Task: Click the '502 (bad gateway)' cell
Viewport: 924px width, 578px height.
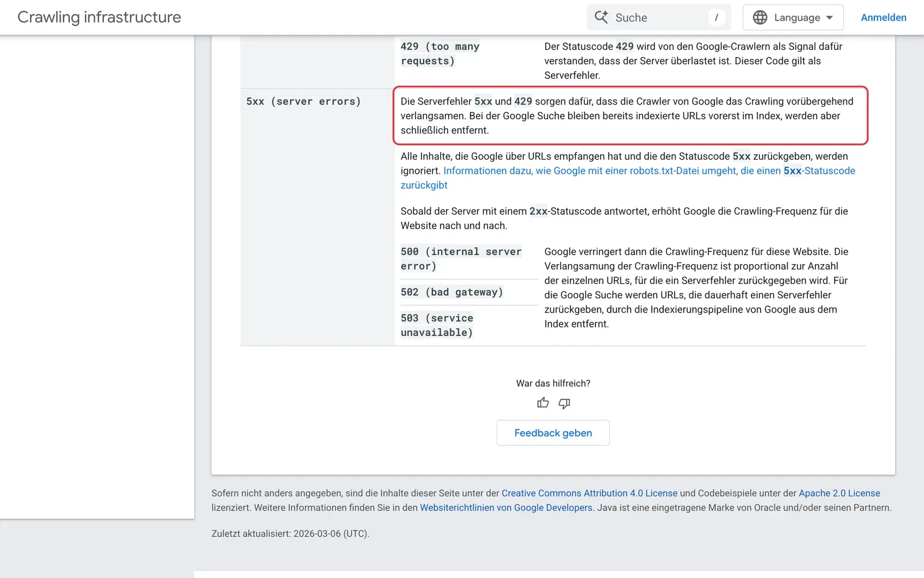Action: coord(452,292)
